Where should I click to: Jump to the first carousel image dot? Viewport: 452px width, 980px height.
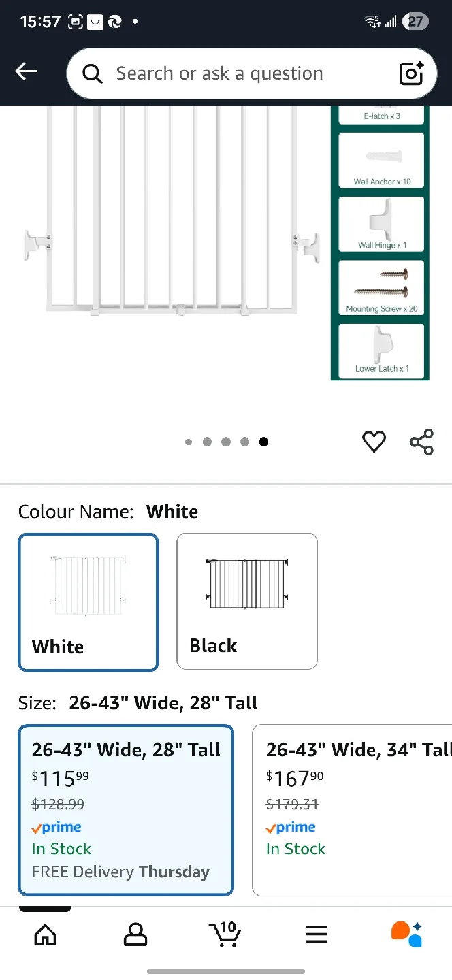(x=189, y=441)
